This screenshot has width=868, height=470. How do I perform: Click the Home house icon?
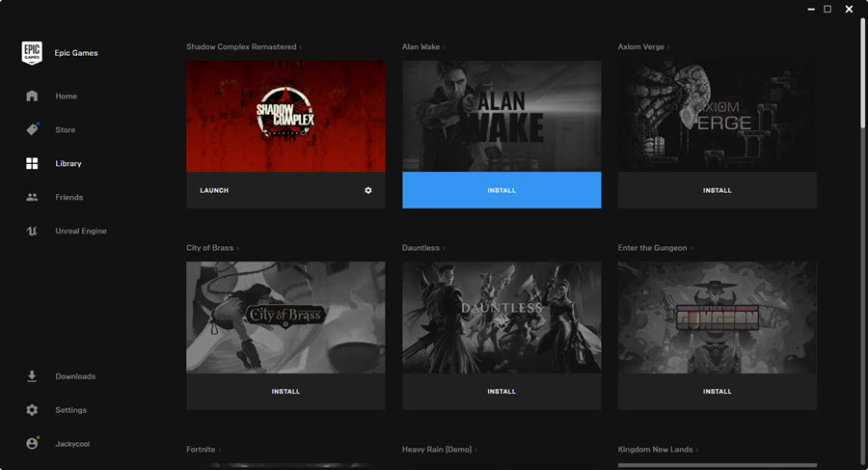(32, 96)
